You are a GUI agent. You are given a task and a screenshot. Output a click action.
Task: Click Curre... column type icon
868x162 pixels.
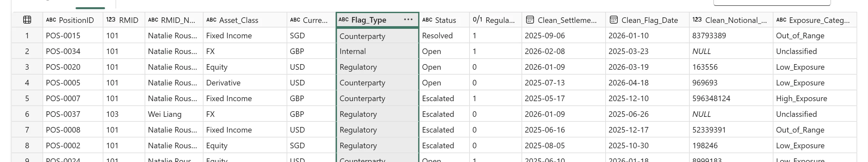click(295, 20)
